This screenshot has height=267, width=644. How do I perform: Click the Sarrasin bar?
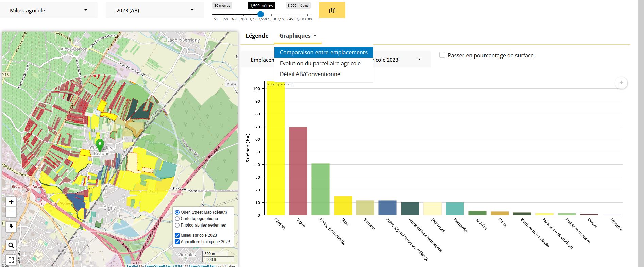(365, 208)
